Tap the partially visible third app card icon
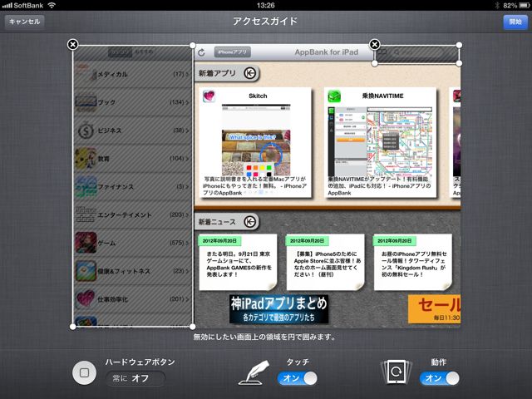 [457, 96]
